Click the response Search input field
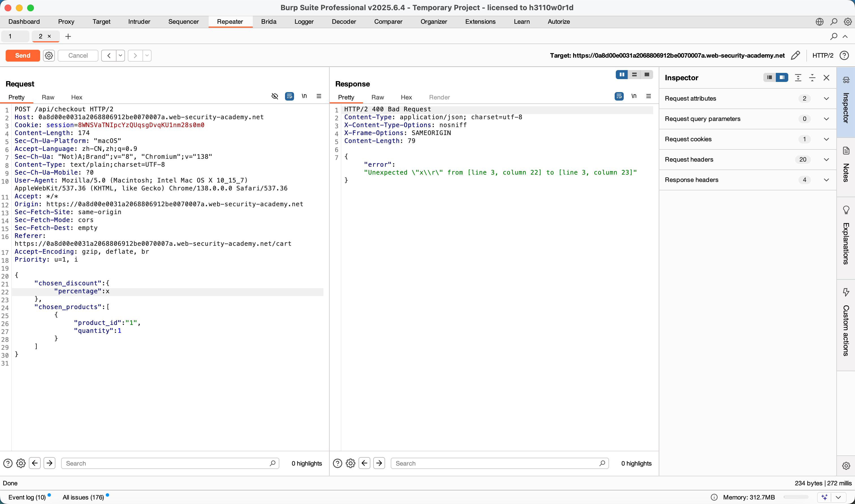The image size is (855, 504). coord(496,463)
